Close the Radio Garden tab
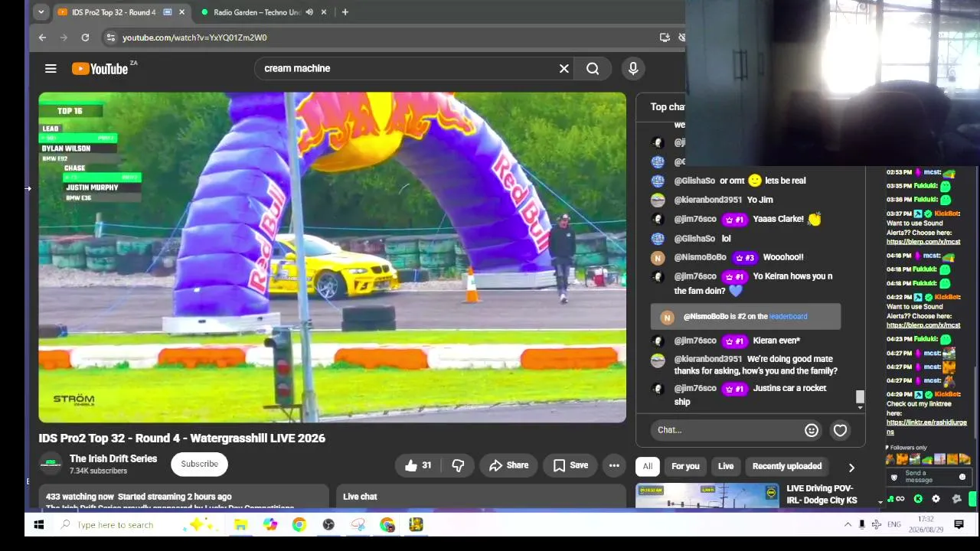980x551 pixels. [x=324, y=12]
